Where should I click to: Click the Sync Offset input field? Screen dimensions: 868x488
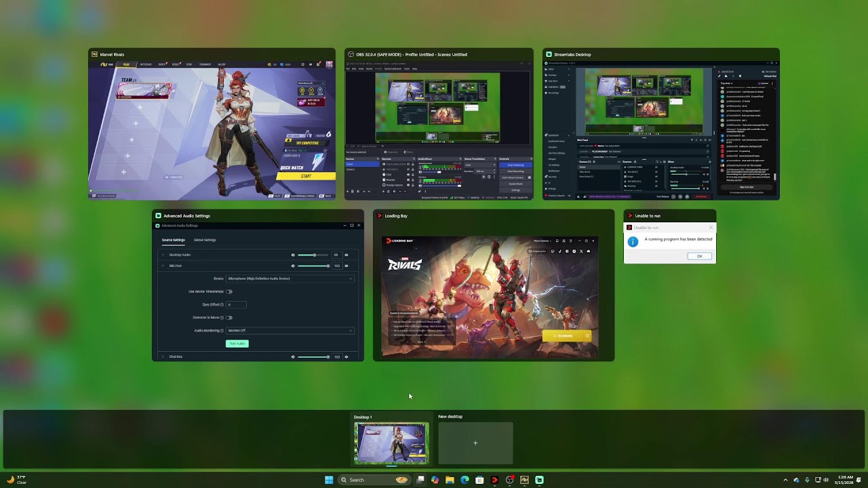tap(236, 305)
